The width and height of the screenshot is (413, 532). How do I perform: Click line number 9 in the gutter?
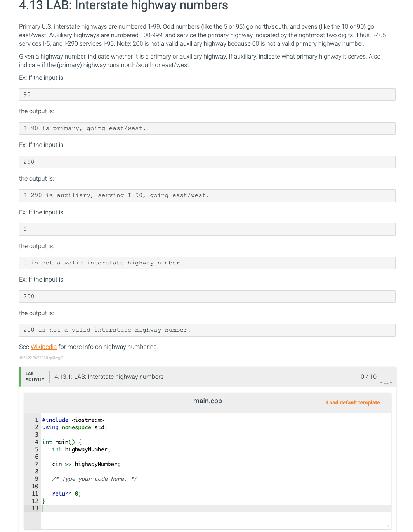click(36, 479)
